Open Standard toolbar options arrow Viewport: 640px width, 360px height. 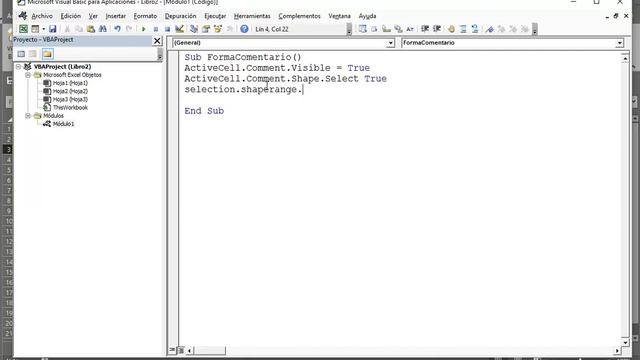pyautogui.click(x=349, y=29)
